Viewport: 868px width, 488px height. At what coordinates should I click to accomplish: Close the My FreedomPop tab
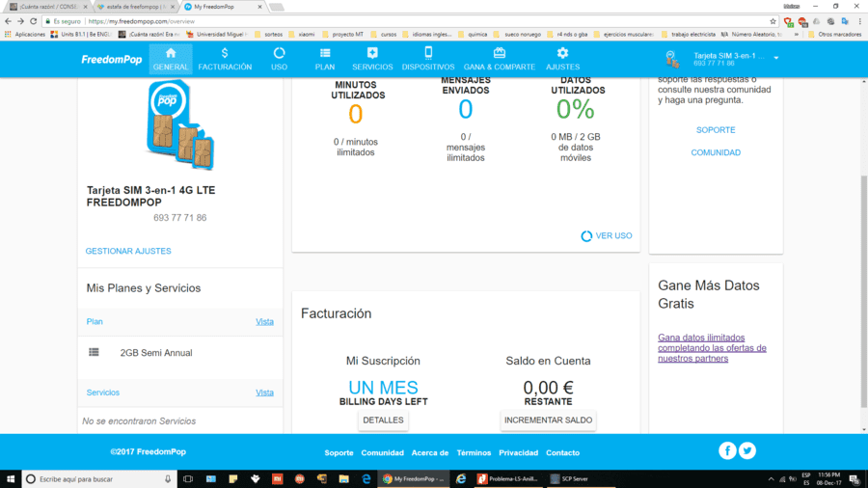pyautogui.click(x=259, y=7)
